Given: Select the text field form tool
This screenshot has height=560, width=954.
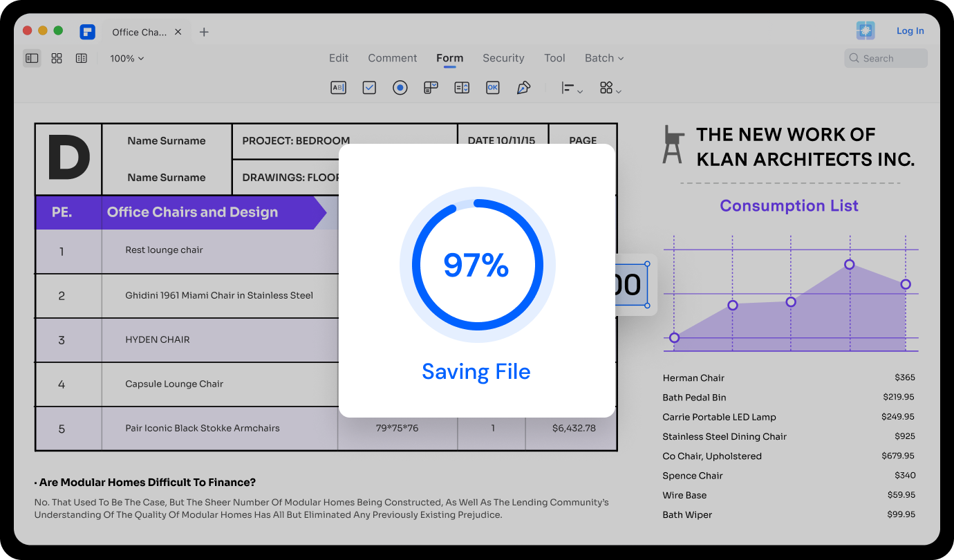Looking at the screenshot, I should (x=338, y=88).
